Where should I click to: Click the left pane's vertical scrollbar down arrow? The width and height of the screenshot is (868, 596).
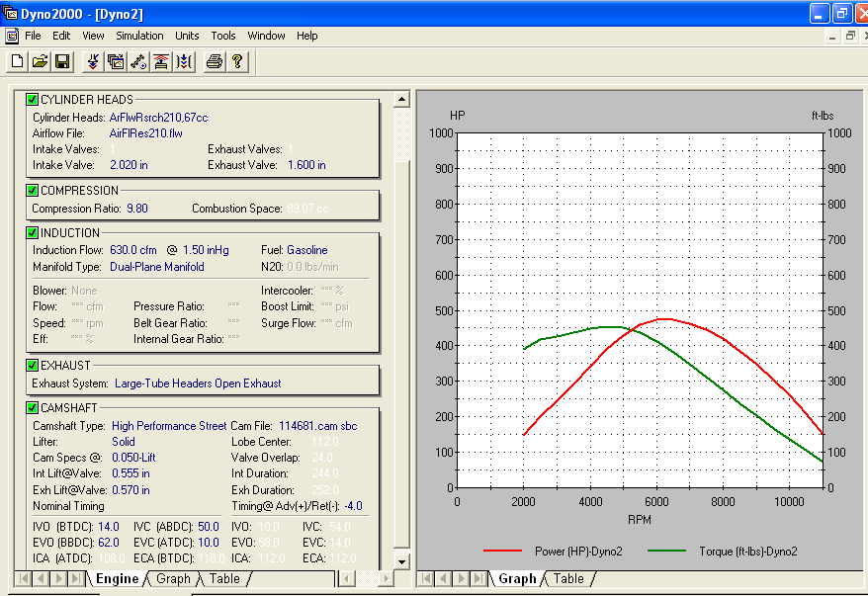pos(401,559)
